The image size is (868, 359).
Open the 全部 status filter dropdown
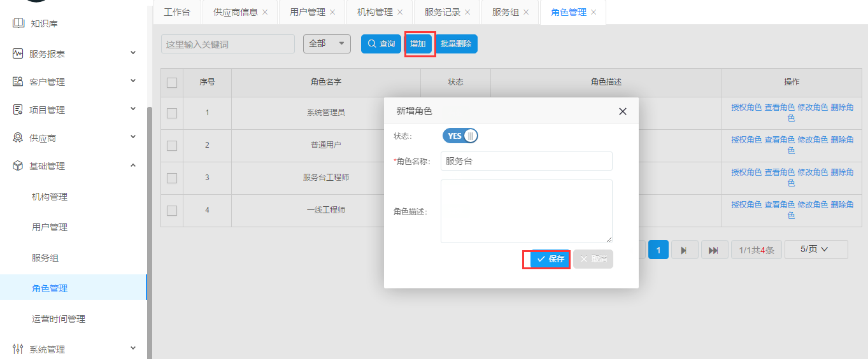tap(327, 44)
